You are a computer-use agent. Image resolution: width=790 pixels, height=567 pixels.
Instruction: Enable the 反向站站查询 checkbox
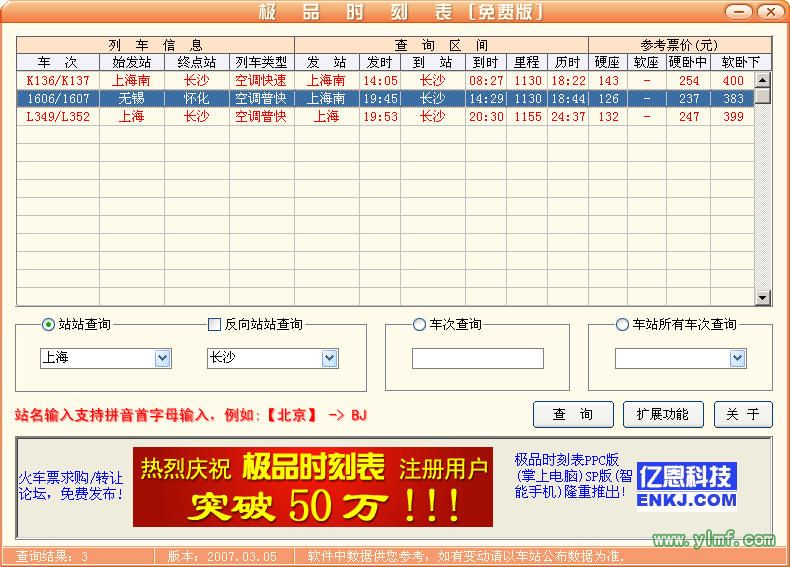[214, 325]
